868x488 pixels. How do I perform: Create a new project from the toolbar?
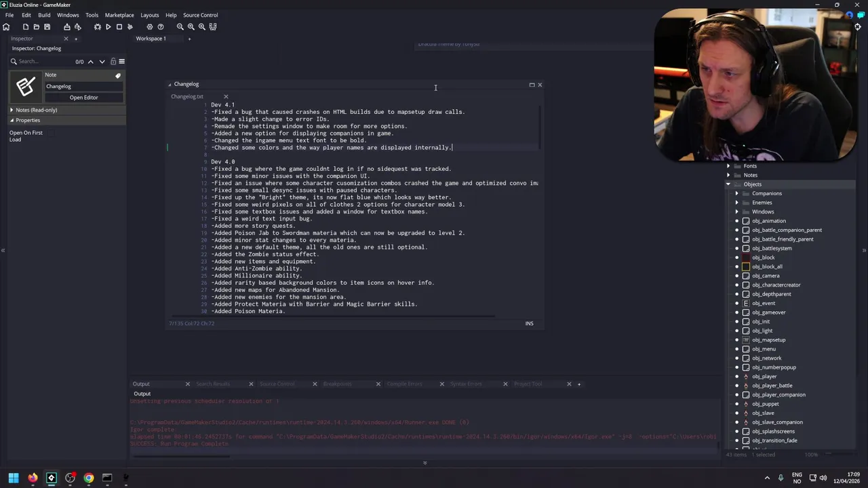tap(26, 26)
